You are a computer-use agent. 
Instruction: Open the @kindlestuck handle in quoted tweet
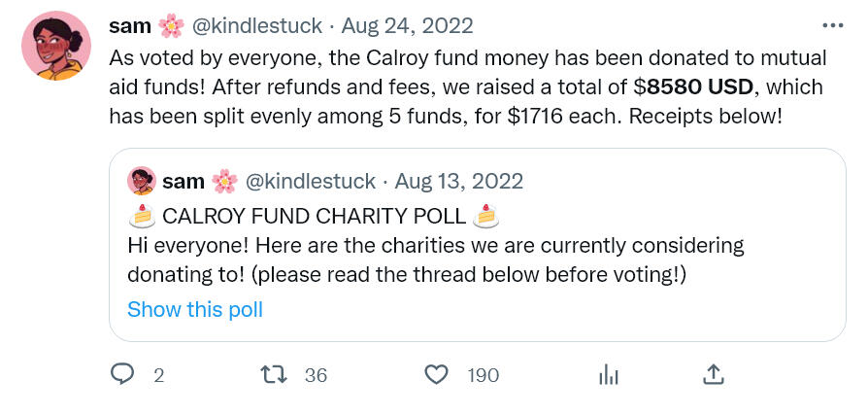pos(311,181)
